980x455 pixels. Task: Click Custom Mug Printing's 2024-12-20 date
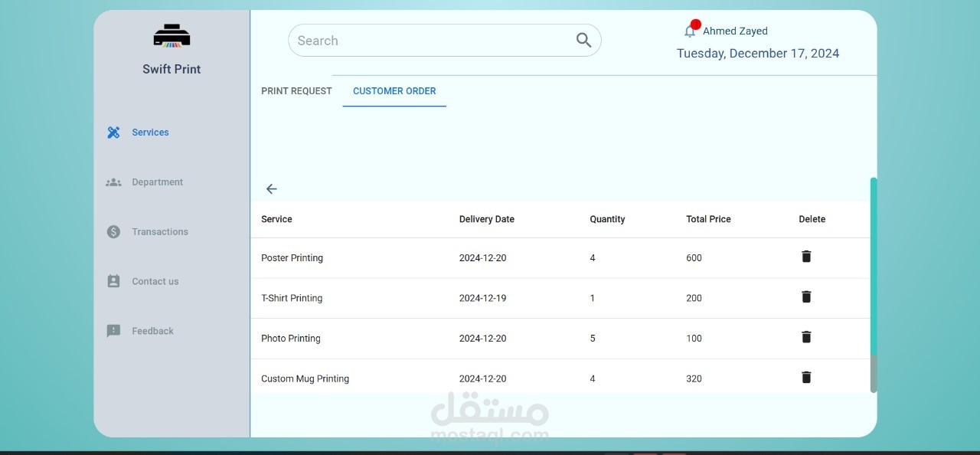click(x=482, y=378)
